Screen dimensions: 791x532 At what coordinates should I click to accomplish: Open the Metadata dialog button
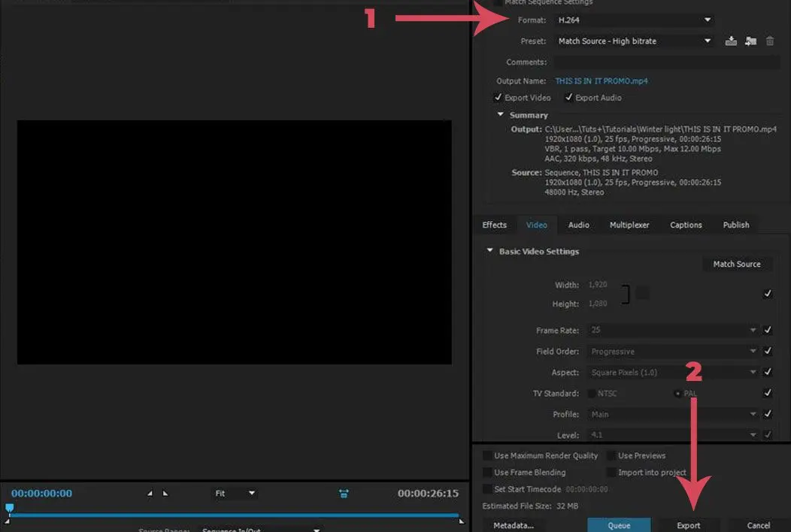514,525
